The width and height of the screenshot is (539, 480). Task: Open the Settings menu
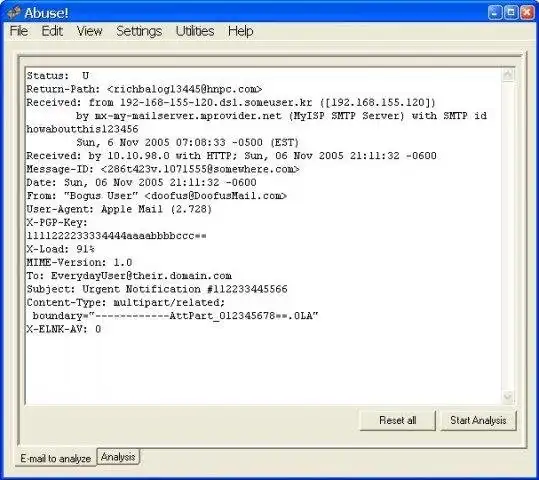pos(139,31)
